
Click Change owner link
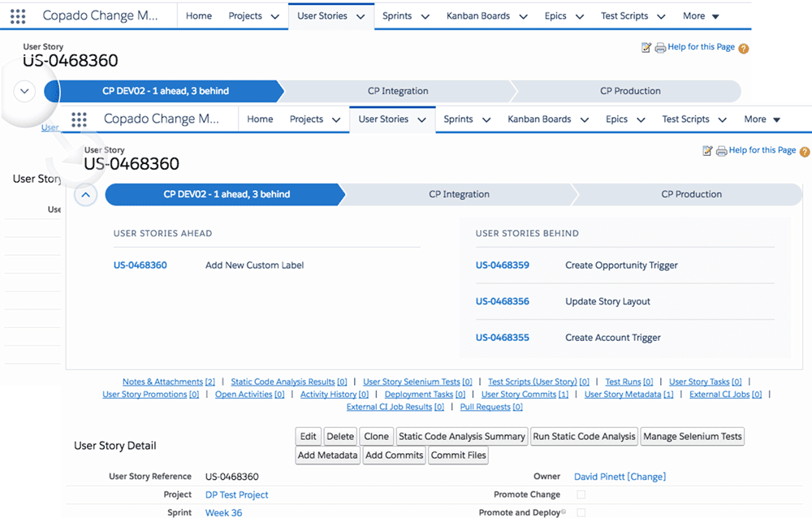click(x=646, y=477)
